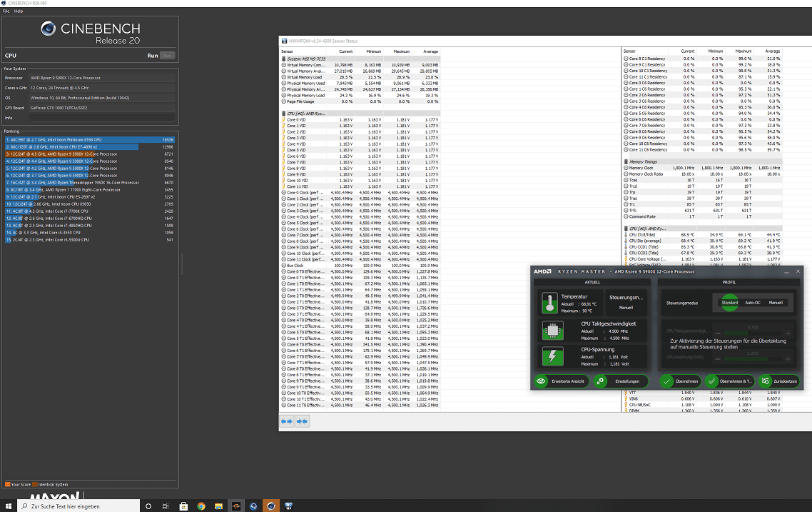This screenshot has height=512, width=812.
Task: Click the Info field in Cinebench
Action: tap(101, 118)
